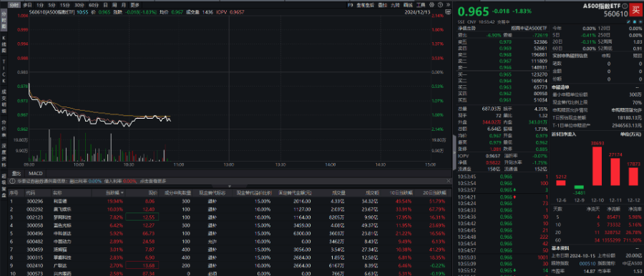This screenshot has height=276, width=644.
Task: Select the stock row with code 300058
Action: tap(229, 225)
